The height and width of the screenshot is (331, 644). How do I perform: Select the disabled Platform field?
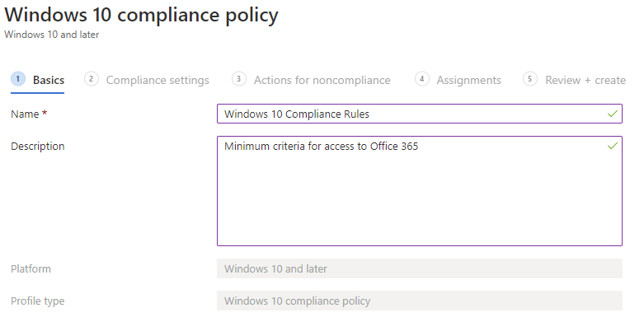click(419, 269)
